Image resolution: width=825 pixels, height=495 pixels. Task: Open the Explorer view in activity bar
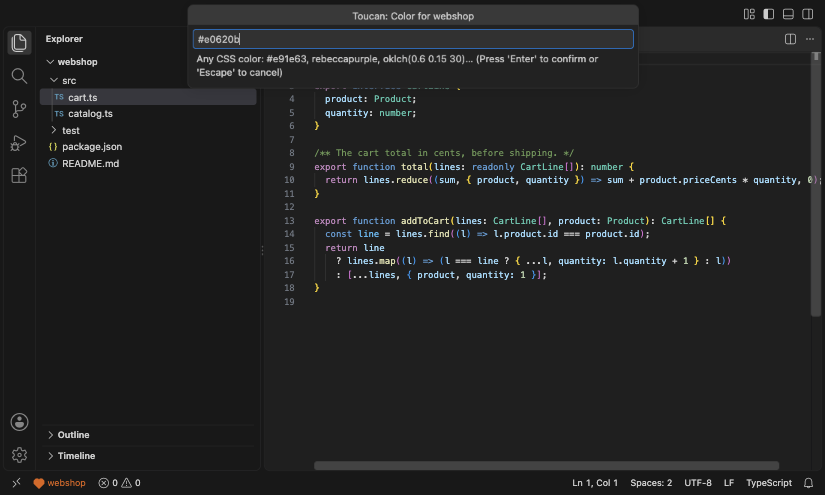[x=19, y=43]
